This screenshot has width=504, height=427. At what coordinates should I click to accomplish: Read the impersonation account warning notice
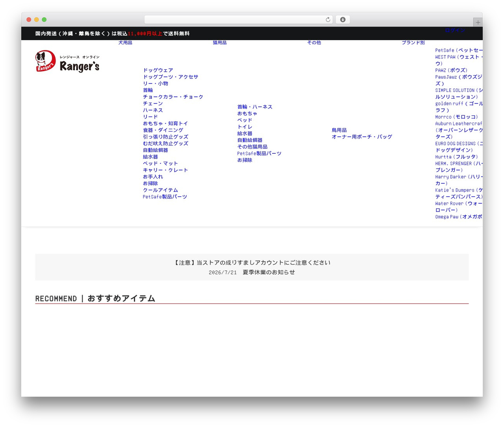point(252,263)
